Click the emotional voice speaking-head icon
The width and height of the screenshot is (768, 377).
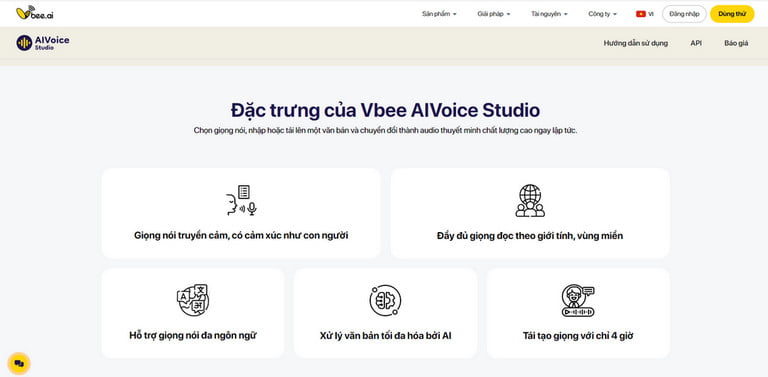point(241,200)
